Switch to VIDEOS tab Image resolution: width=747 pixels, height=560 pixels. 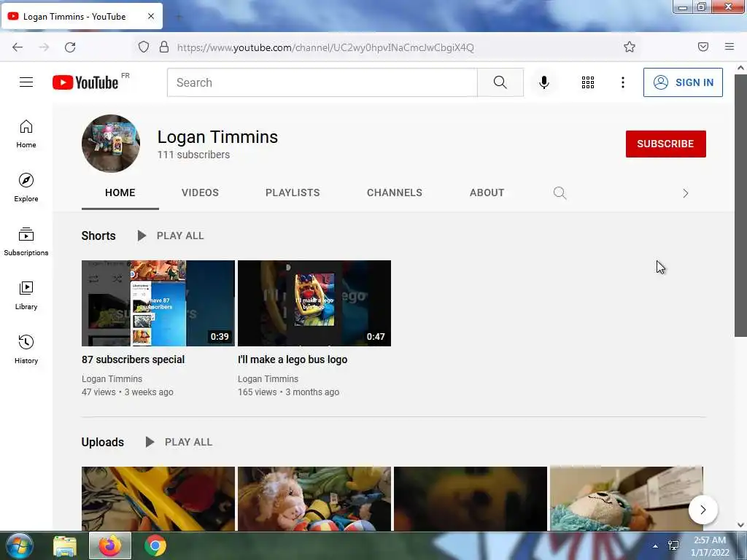click(200, 192)
